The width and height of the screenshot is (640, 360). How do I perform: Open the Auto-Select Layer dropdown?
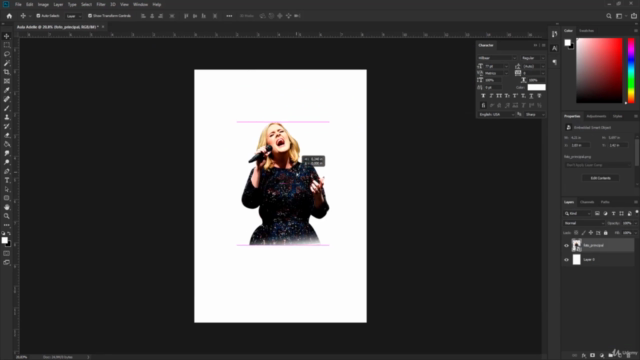(x=73, y=16)
